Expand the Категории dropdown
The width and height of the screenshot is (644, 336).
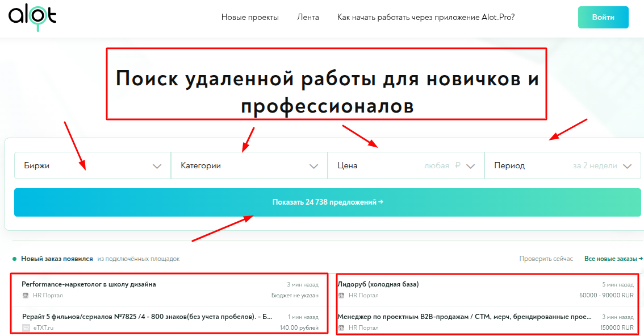point(249,165)
